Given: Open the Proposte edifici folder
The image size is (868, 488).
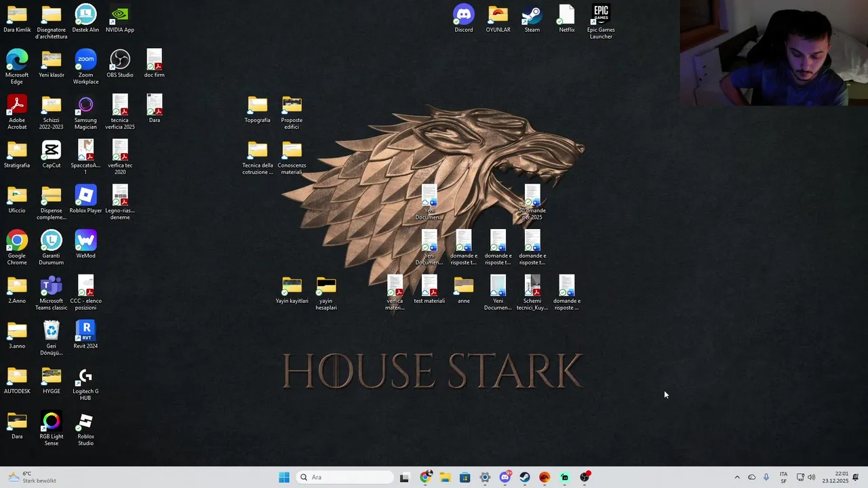Looking at the screenshot, I should click(292, 112).
